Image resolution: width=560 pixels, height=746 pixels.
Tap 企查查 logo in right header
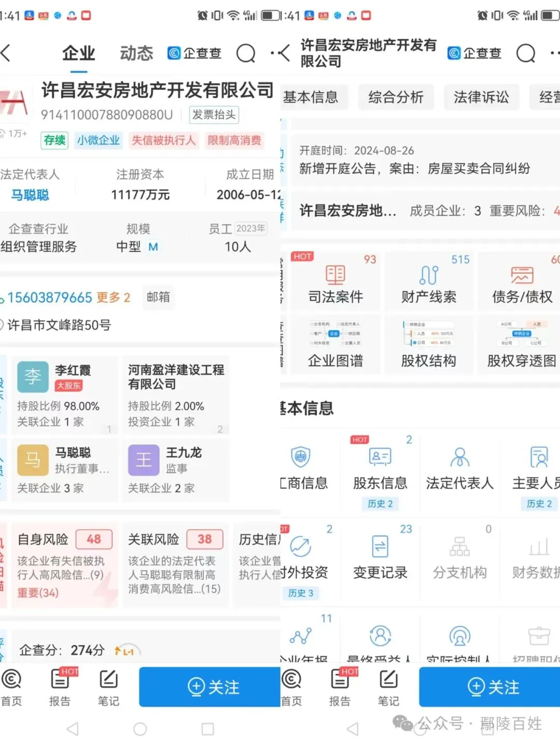click(x=474, y=53)
